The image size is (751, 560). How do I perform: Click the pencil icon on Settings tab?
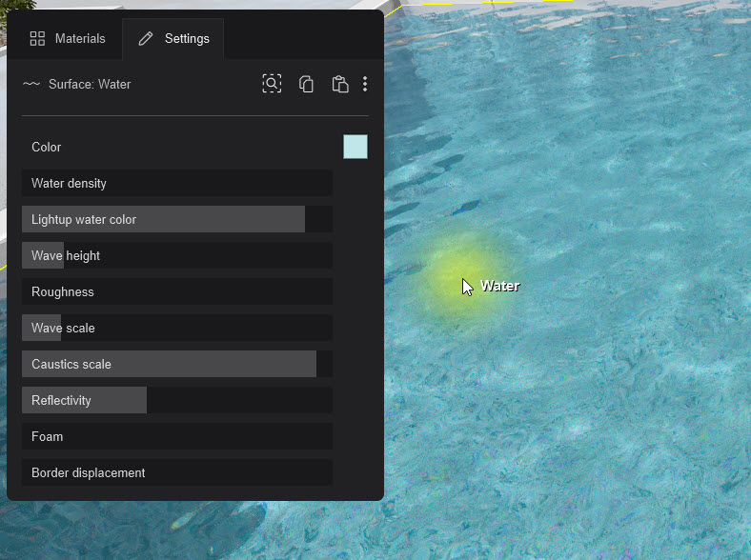coord(146,39)
